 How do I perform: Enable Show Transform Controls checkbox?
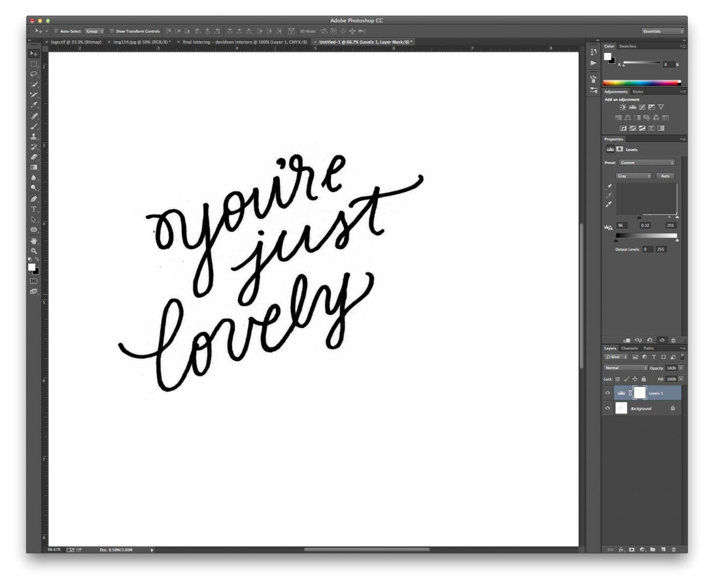pyautogui.click(x=112, y=31)
